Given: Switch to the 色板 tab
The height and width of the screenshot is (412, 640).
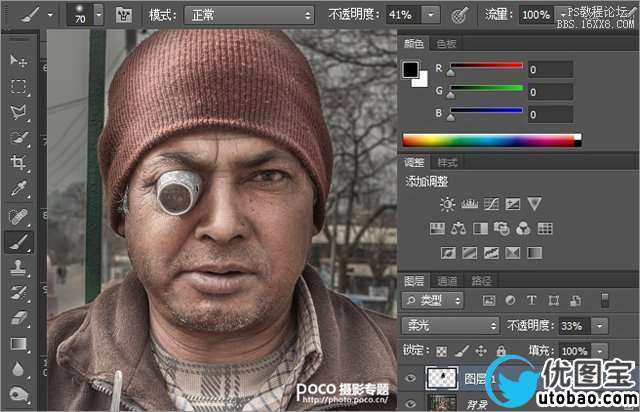Looking at the screenshot, I should [x=446, y=44].
